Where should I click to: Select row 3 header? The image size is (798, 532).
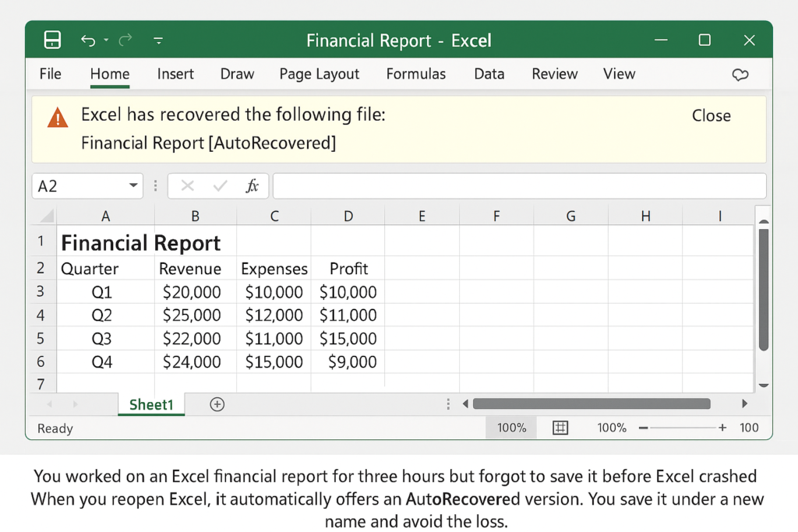[41, 291]
